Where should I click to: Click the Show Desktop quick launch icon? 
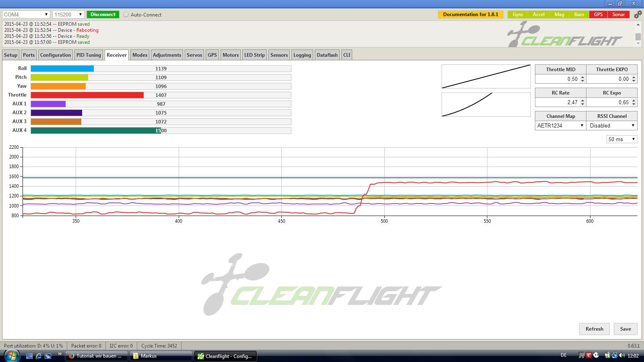click(29, 356)
